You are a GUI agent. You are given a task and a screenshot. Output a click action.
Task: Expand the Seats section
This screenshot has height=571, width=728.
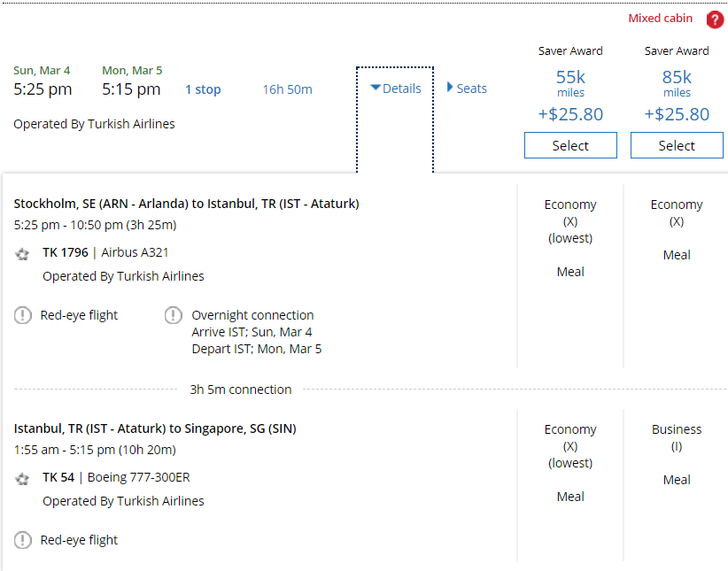click(x=467, y=89)
